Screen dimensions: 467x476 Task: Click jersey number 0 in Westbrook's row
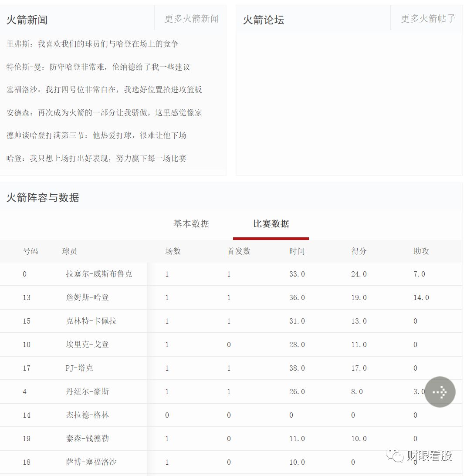click(x=24, y=274)
